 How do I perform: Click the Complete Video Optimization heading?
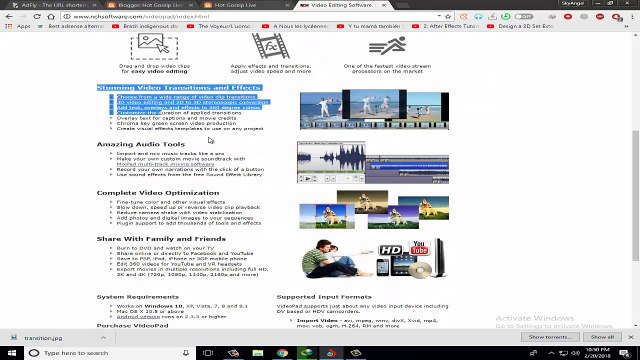pyautogui.click(x=158, y=193)
